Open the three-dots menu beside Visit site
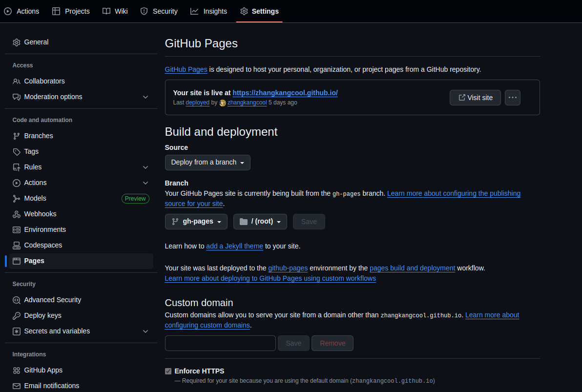 point(512,98)
